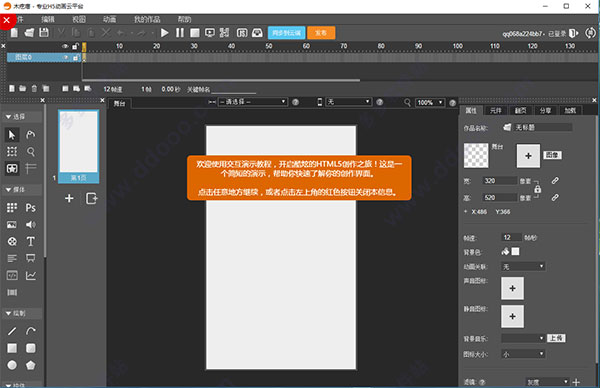Screen dimensions: 600x388
Task: Click the white background color swatch
Action: click(515, 251)
